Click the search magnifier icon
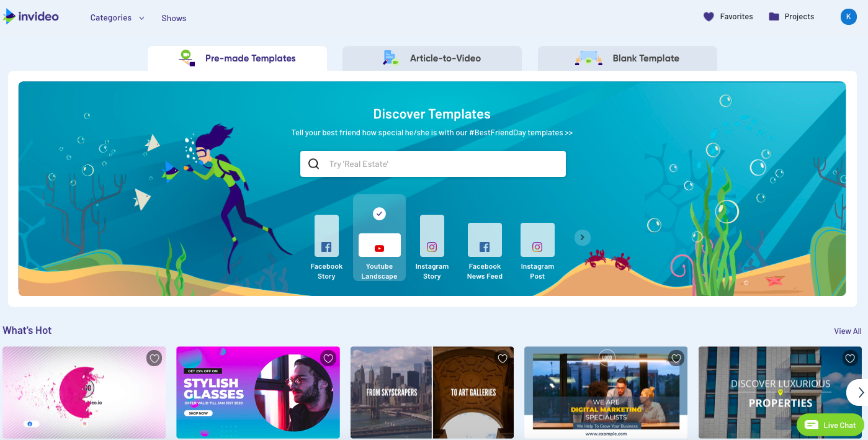Viewport: 868px width, 440px height. [x=314, y=164]
